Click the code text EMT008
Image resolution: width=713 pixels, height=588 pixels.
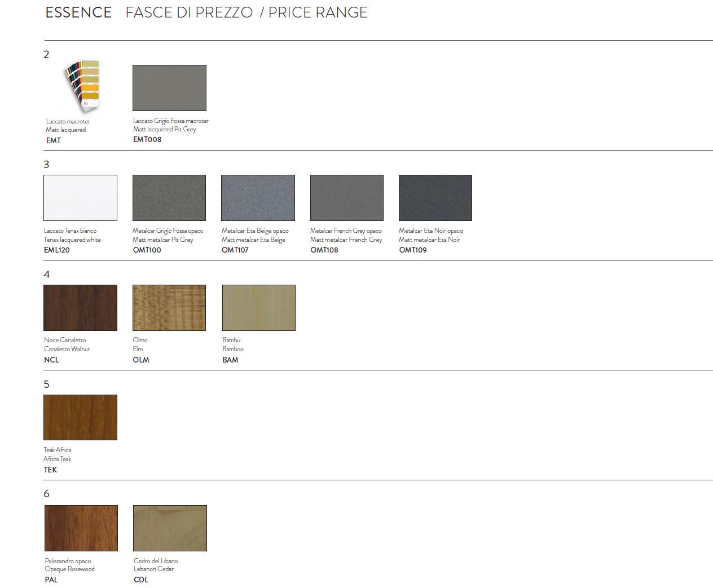tap(147, 140)
